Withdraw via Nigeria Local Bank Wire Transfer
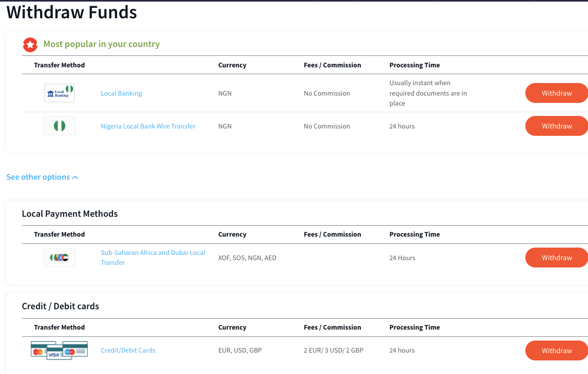 [x=557, y=126]
